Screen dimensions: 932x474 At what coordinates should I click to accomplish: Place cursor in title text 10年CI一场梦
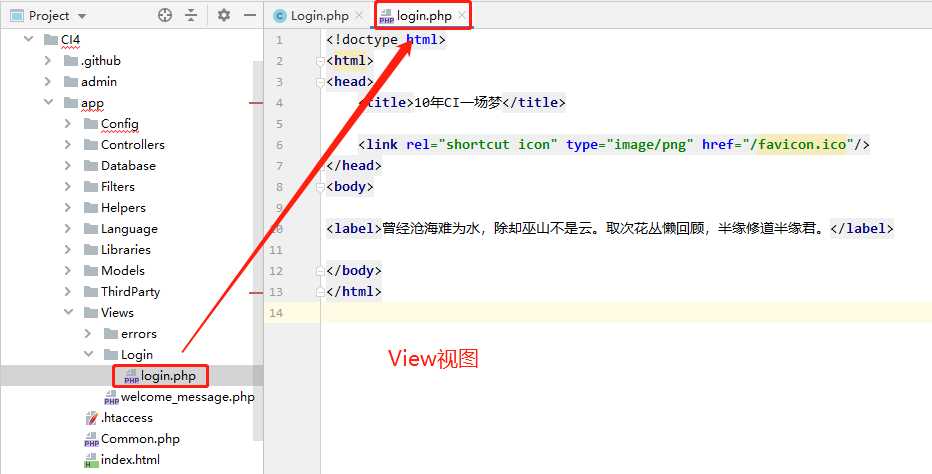[x=458, y=102]
